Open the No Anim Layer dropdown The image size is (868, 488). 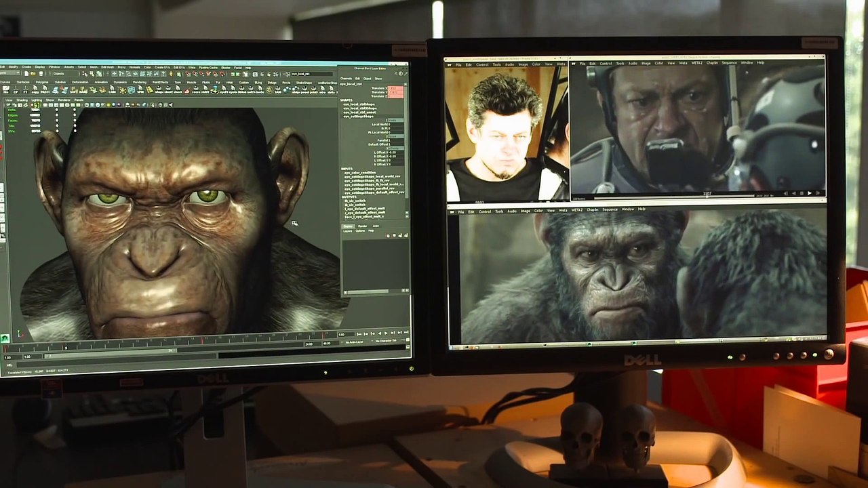pyautogui.click(x=354, y=342)
